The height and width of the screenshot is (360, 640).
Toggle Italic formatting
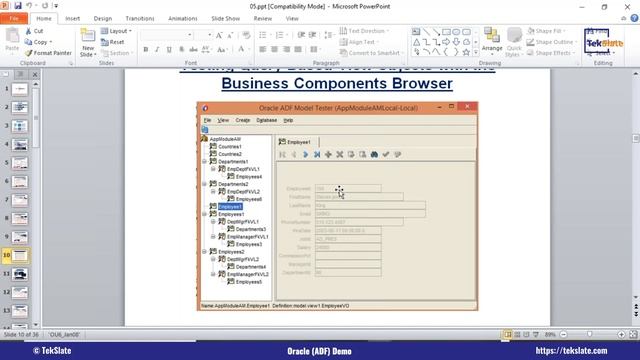coord(157,49)
